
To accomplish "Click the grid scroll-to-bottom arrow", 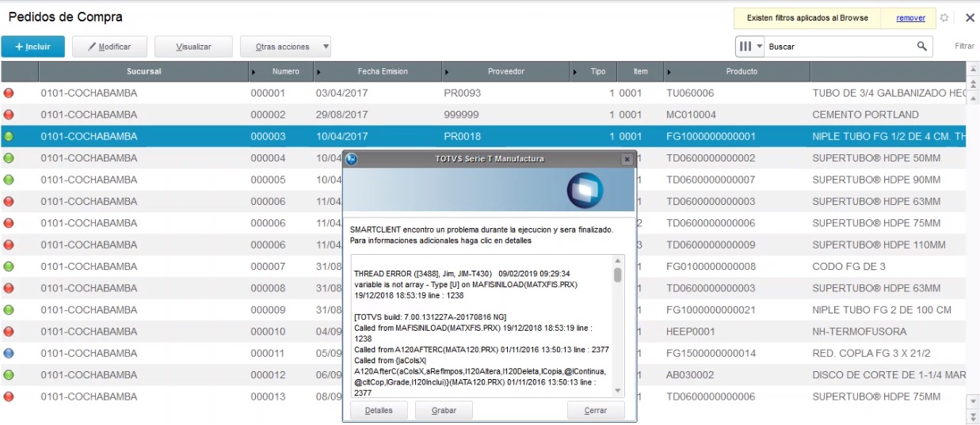I will [974, 416].
